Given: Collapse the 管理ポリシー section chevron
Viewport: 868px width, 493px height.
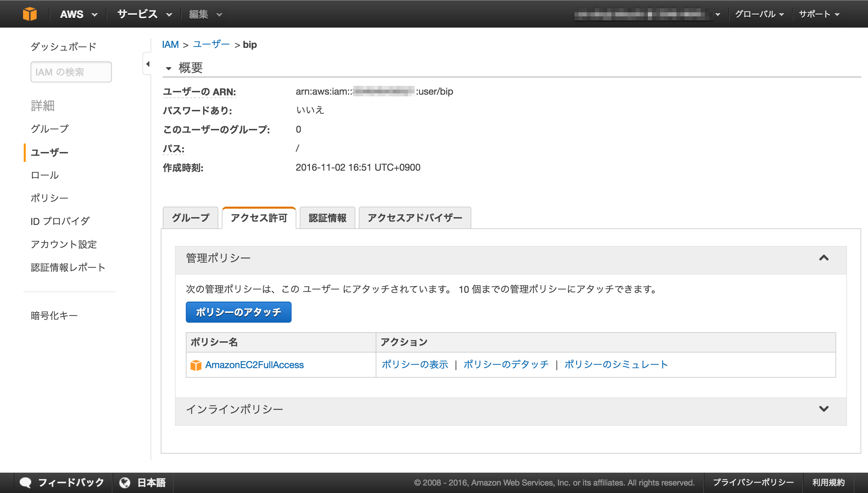Looking at the screenshot, I should point(824,258).
